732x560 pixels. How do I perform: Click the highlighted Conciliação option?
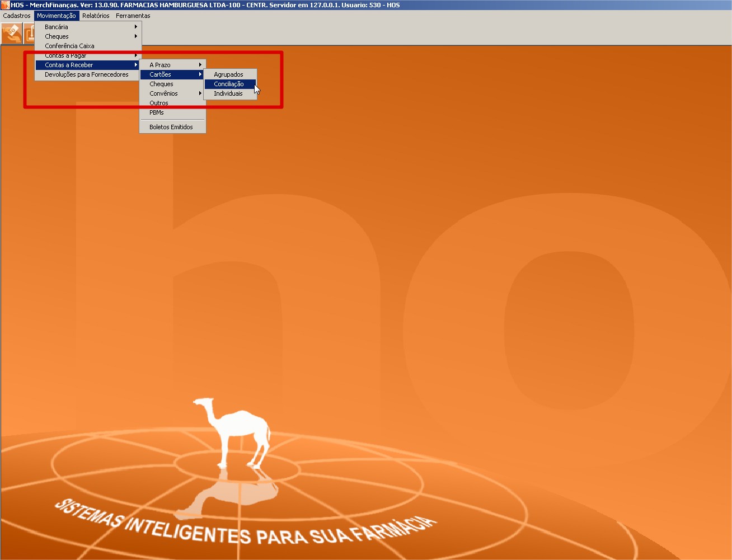[229, 84]
